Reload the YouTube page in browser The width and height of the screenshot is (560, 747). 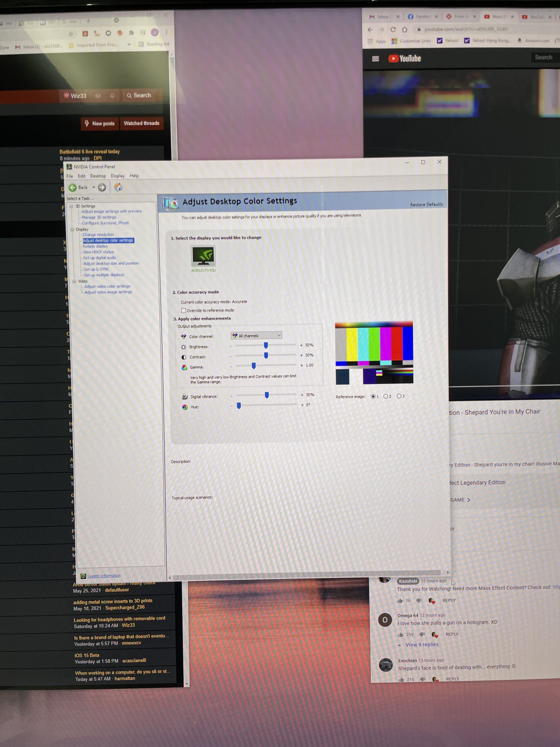coord(393,30)
